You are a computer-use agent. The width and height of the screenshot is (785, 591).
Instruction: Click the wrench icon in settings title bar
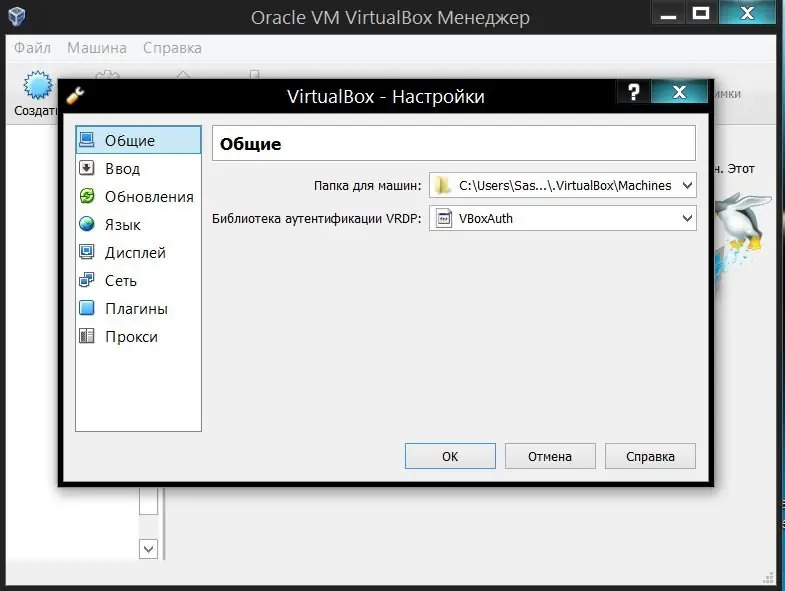point(75,95)
